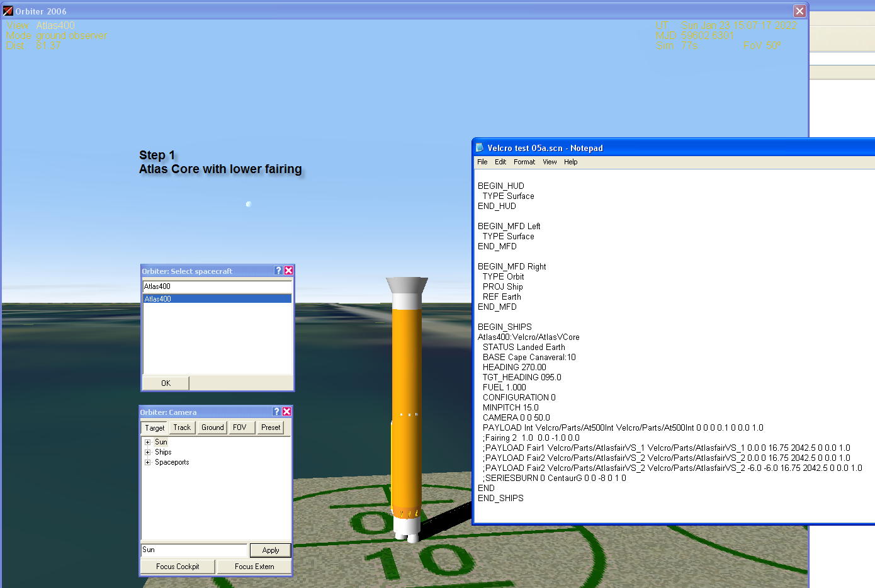The height and width of the screenshot is (588, 875).
Task: Click the BEGIN_MFD Left line
Action: coord(509,226)
